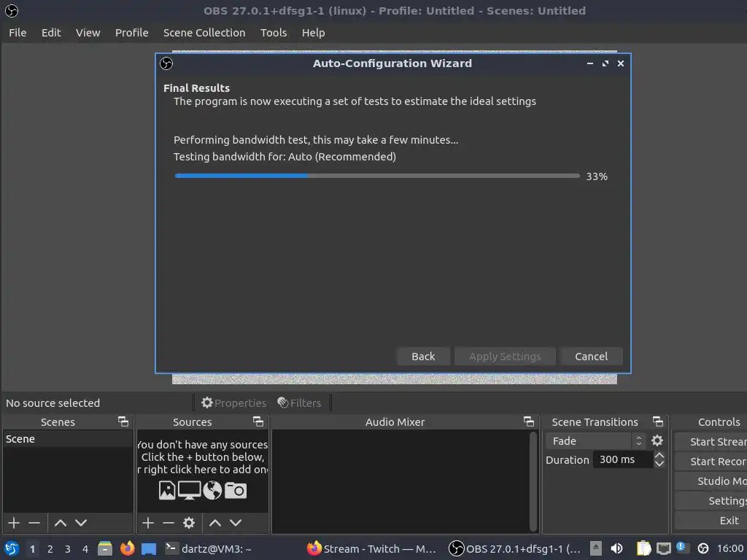This screenshot has height=560, width=747.
Task: Click the Audio Mixer scrollbar
Action: click(533, 481)
